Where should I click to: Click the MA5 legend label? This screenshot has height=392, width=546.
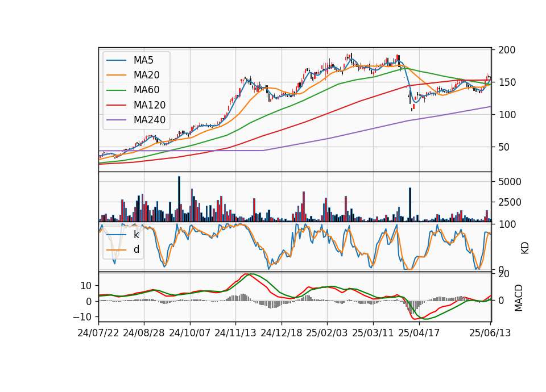(x=143, y=60)
